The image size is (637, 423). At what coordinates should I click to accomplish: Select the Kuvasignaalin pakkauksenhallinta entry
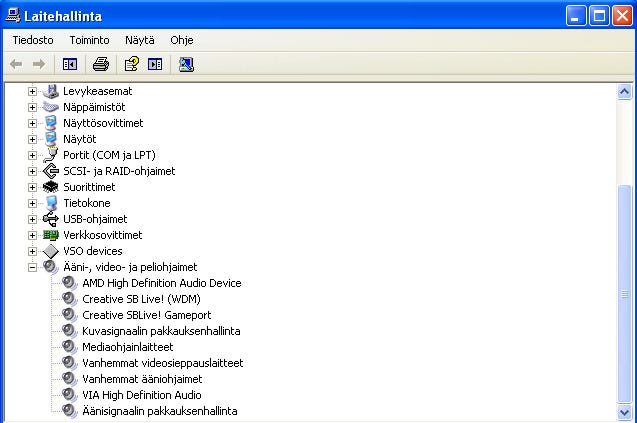click(x=161, y=331)
